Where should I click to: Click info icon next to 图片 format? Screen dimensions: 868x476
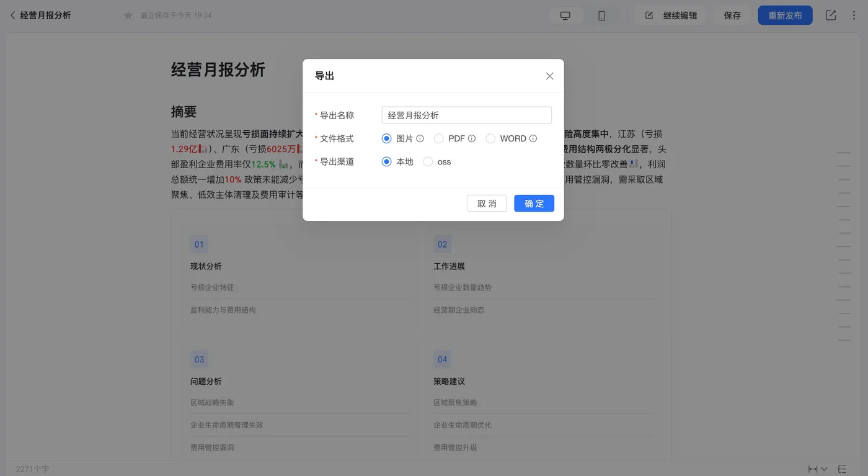pos(420,139)
